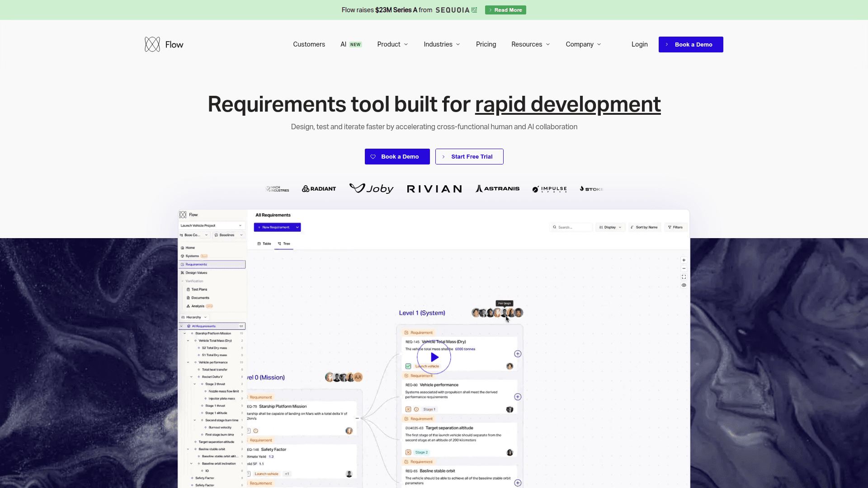This screenshot has height=488, width=868.
Task: Click the zoom in plus icon
Action: (x=684, y=260)
